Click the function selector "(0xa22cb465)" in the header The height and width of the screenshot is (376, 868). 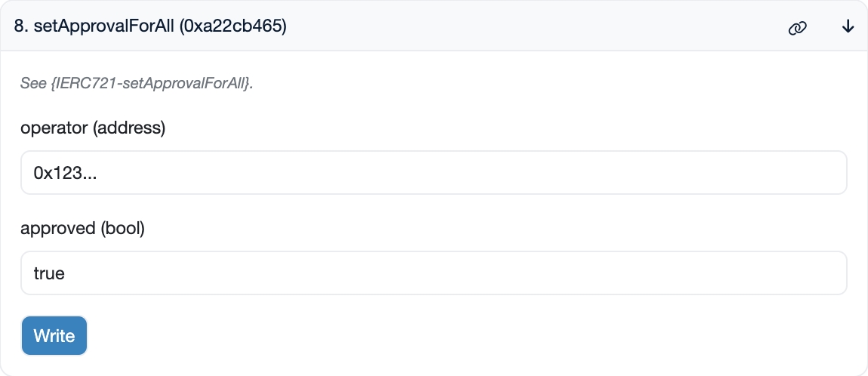click(x=233, y=26)
